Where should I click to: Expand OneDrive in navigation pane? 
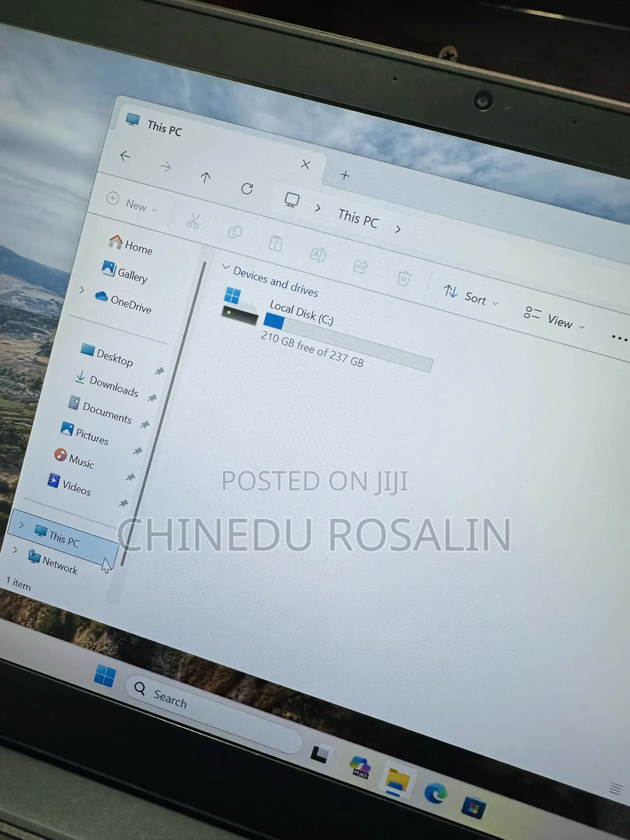point(82,290)
